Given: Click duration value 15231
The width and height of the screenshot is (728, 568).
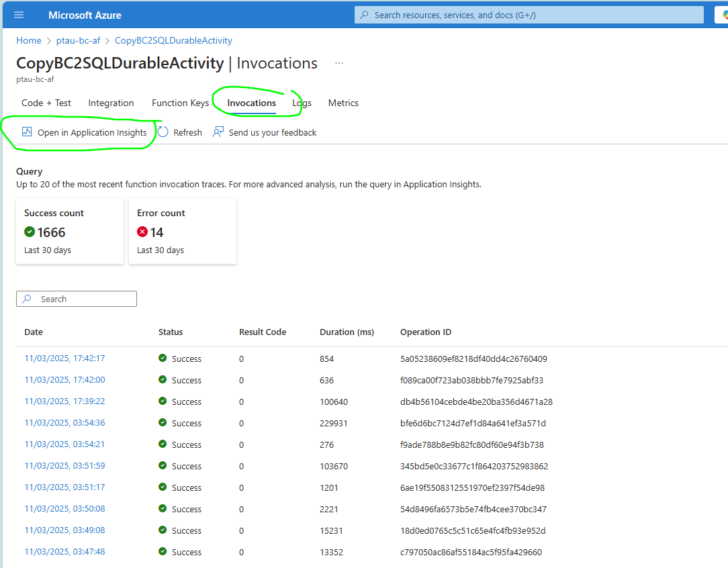Looking at the screenshot, I should 332,530.
